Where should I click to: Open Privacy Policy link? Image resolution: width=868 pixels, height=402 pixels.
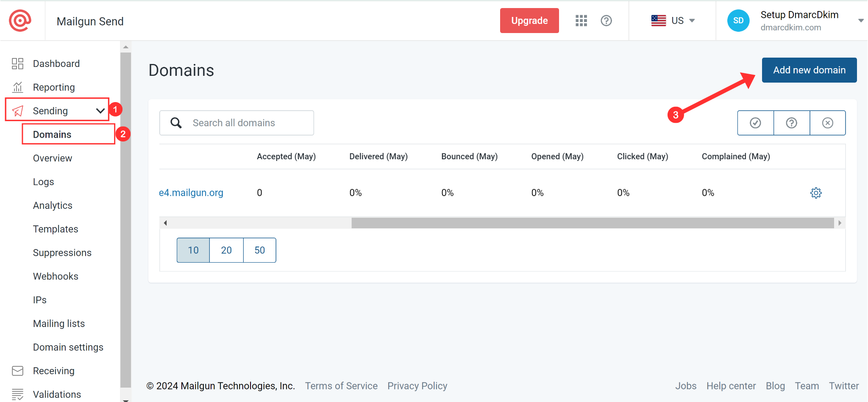417,386
